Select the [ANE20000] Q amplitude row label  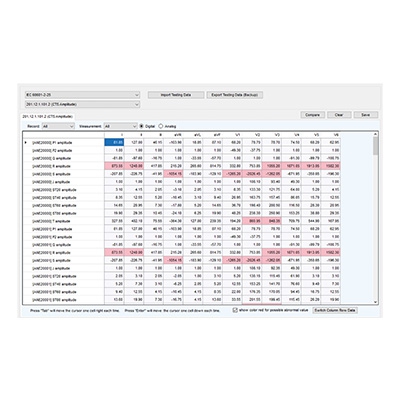click(x=51, y=158)
